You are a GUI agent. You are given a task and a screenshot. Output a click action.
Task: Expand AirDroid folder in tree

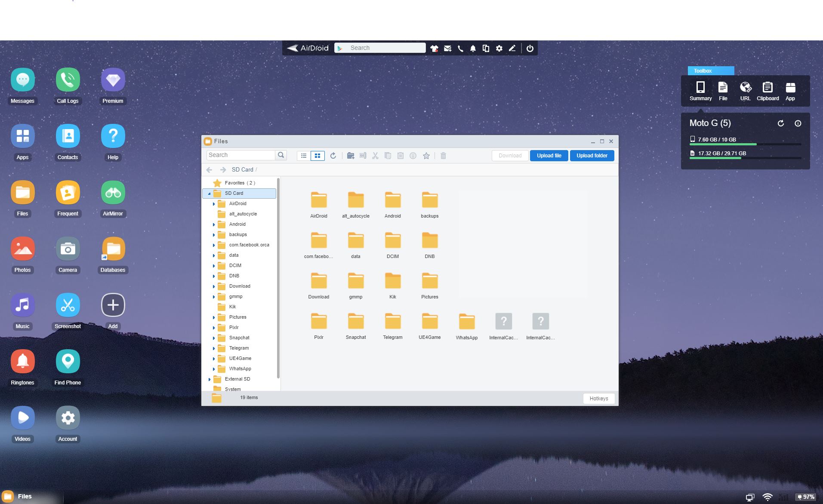click(x=214, y=204)
